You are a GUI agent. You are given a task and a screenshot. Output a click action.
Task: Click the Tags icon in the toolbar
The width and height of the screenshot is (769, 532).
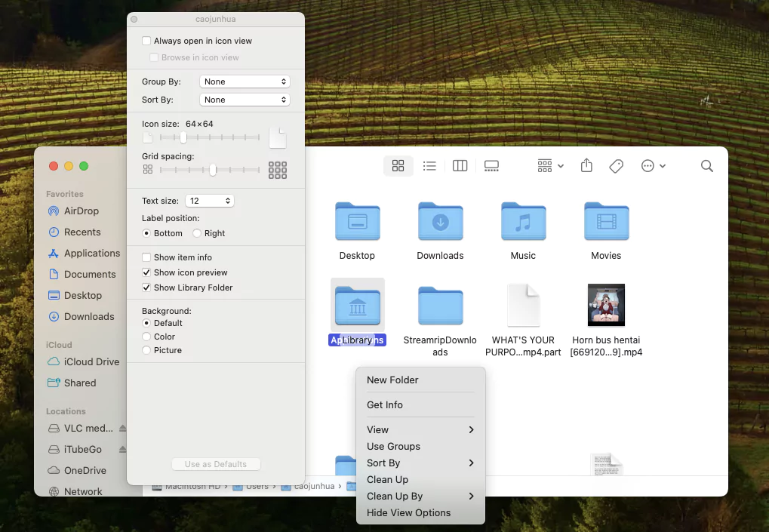[616, 165]
